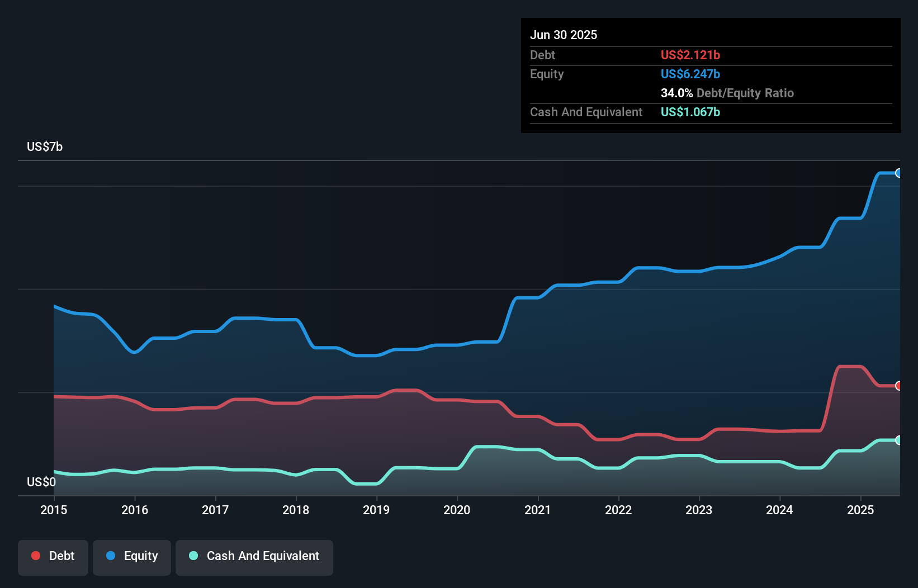The width and height of the screenshot is (918, 588).
Task: Click the US$6.247b equity value
Action: coord(690,74)
